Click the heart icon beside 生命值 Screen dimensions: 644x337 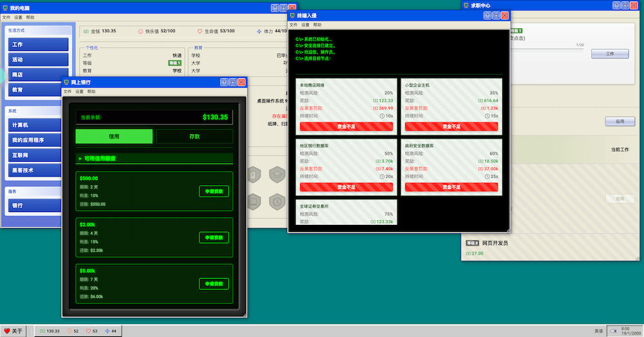200,31
